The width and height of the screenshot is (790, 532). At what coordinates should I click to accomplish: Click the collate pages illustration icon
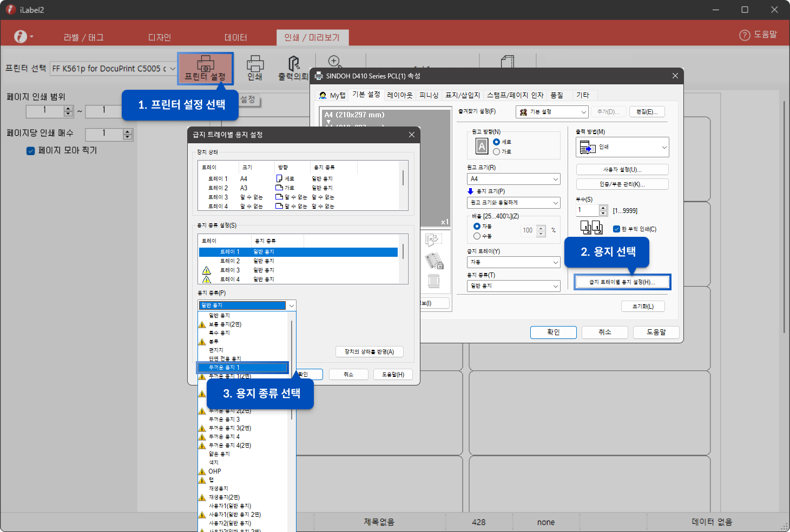tap(591, 227)
